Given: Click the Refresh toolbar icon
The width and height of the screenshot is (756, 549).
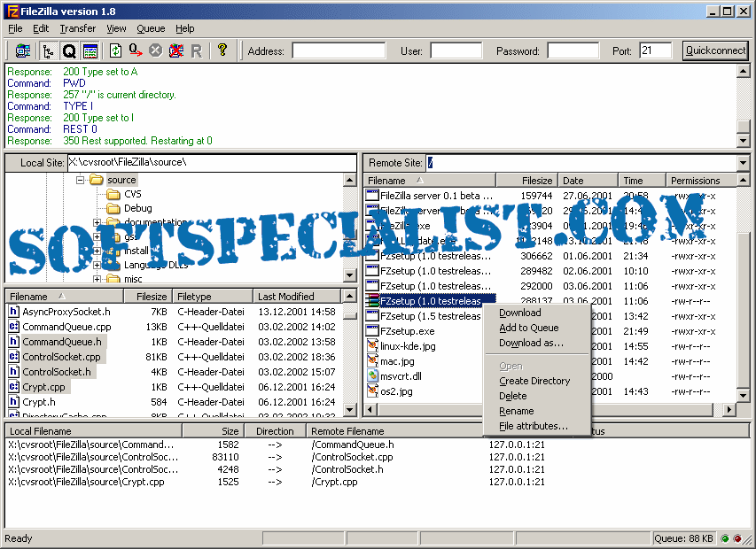Looking at the screenshot, I should click(115, 50).
